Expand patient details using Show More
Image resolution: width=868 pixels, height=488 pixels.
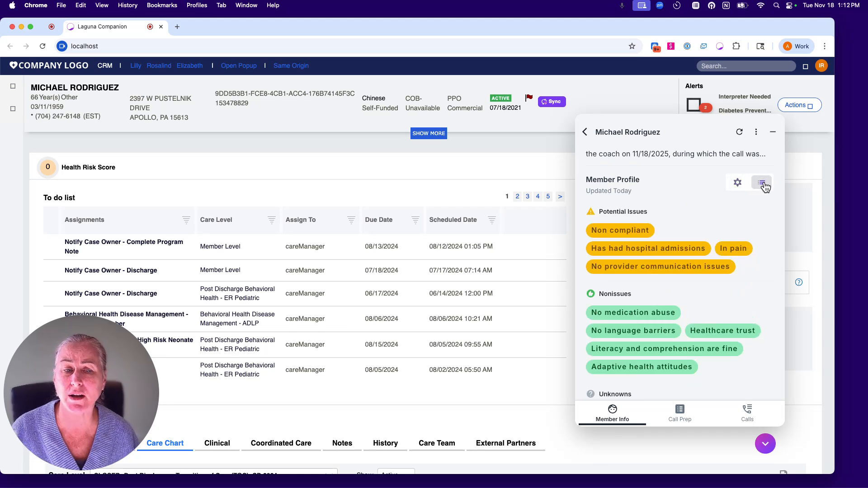428,133
